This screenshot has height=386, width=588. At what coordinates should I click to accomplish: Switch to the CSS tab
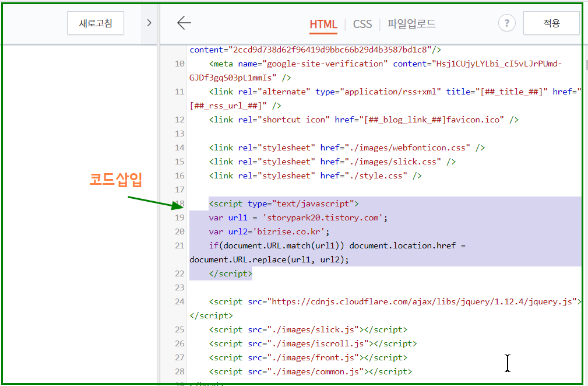[x=362, y=24]
